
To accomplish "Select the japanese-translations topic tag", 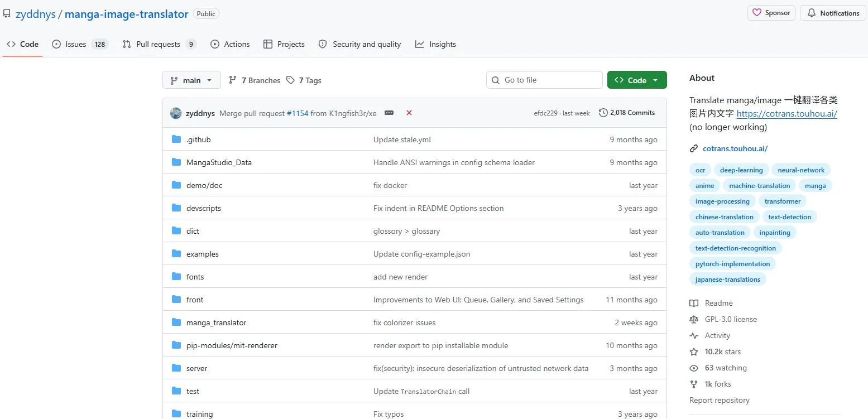I will 728,280.
